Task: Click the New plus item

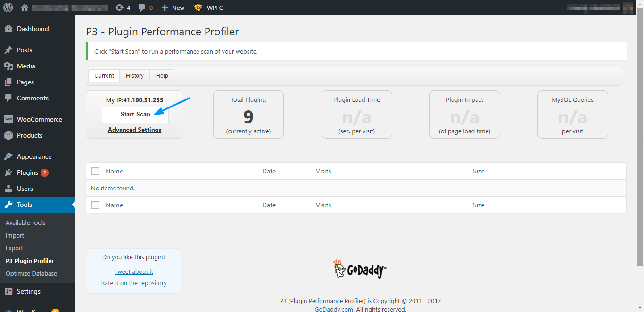Action: click(173, 8)
